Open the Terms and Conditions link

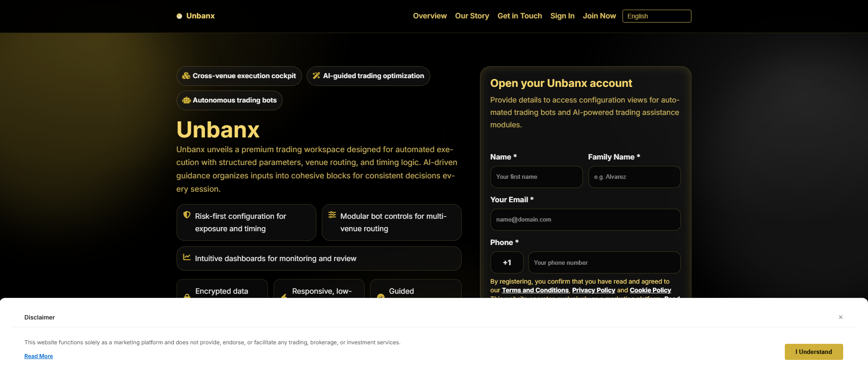pos(535,291)
